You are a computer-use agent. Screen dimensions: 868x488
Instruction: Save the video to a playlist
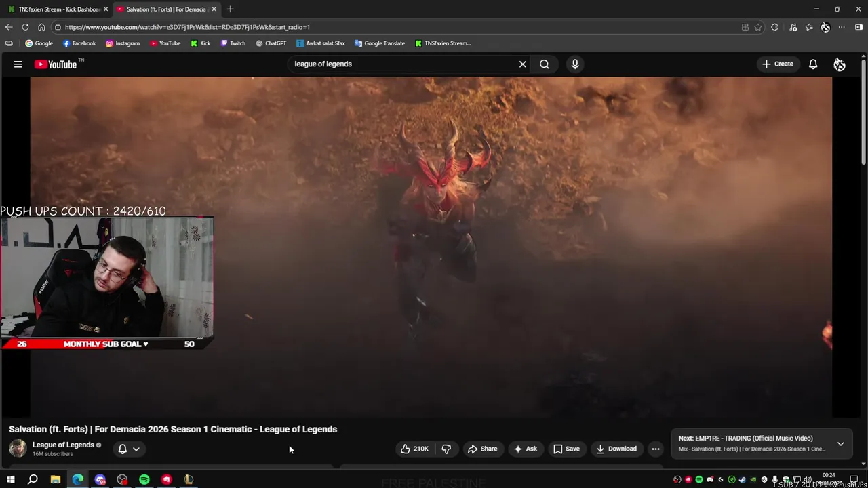tap(567, 449)
